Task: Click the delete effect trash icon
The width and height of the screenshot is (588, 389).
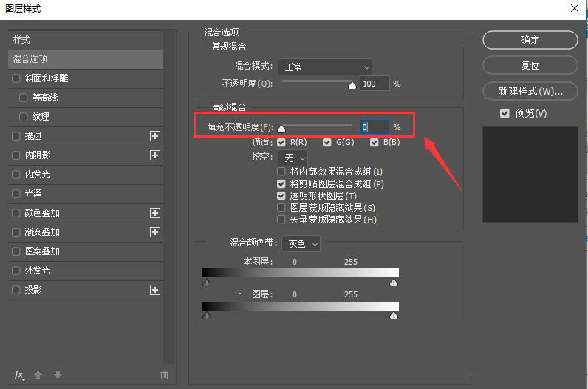Action: pos(164,375)
